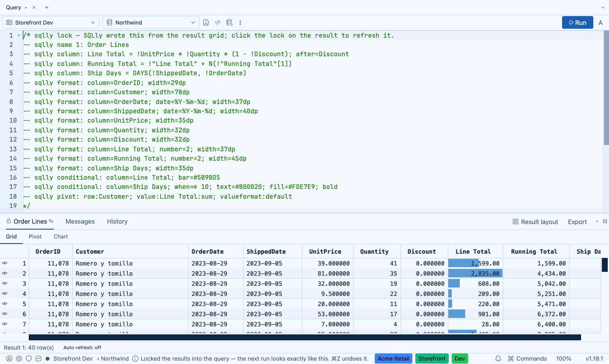
Task: Click the Export button
Action: point(577,222)
